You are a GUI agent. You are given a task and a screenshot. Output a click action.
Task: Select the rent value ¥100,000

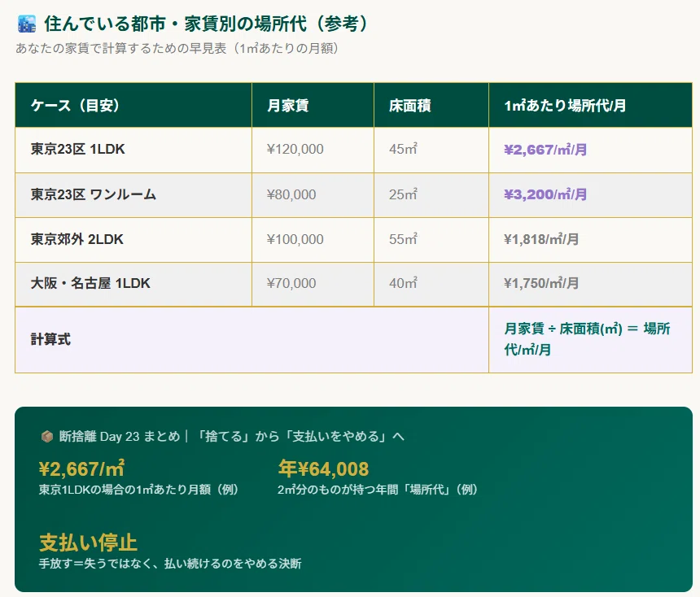[295, 239]
